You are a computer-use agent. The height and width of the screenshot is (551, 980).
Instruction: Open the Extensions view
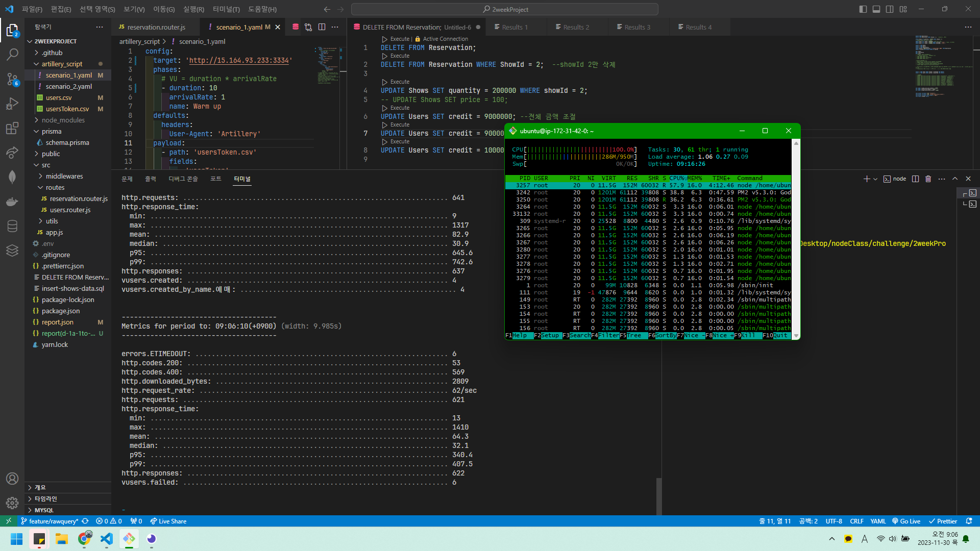click(x=12, y=128)
